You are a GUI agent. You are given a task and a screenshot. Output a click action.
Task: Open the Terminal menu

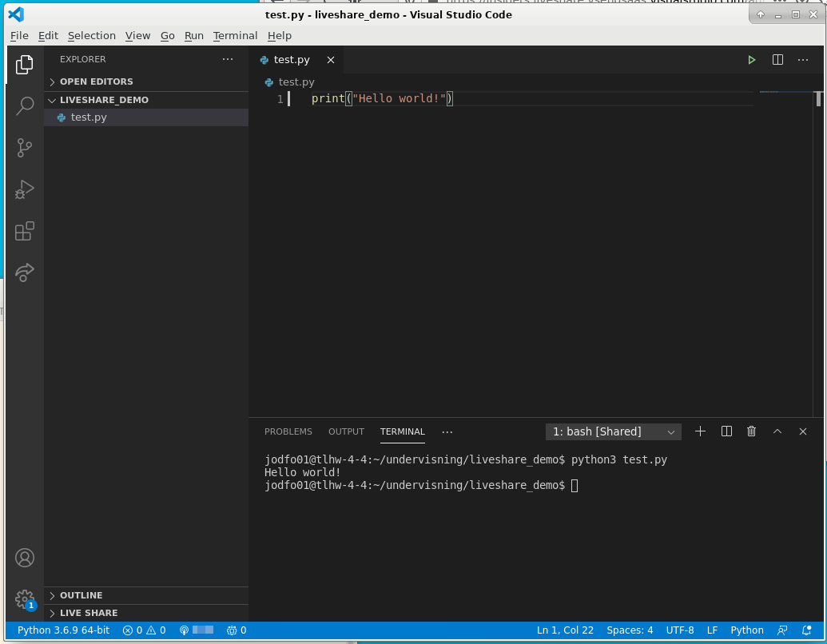click(x=235, y=35)
